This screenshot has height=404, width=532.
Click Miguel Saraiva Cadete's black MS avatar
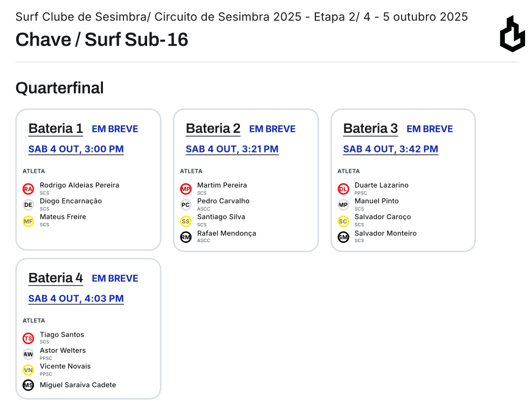pyautogui.click(x=28, y=385)
